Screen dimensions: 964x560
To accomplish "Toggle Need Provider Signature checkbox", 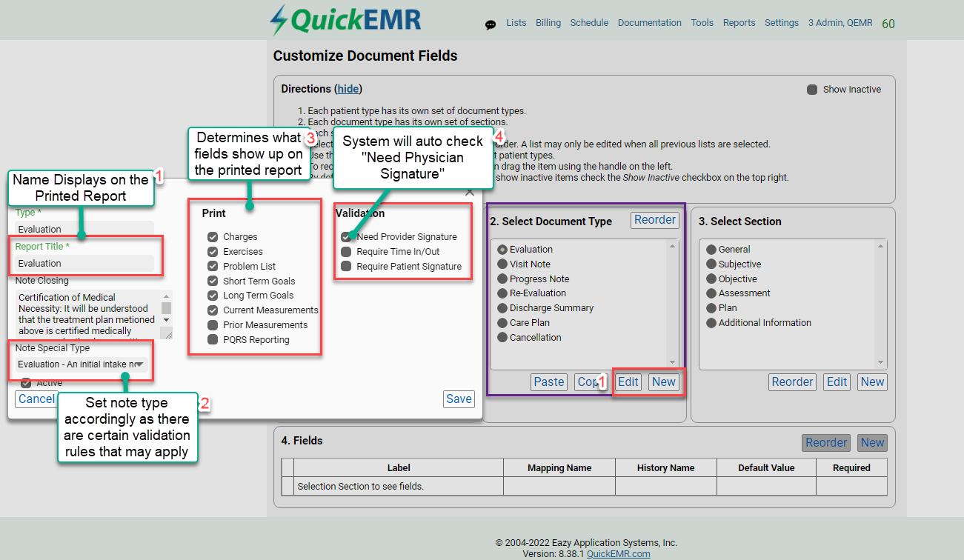I will (x=346, y=237).
